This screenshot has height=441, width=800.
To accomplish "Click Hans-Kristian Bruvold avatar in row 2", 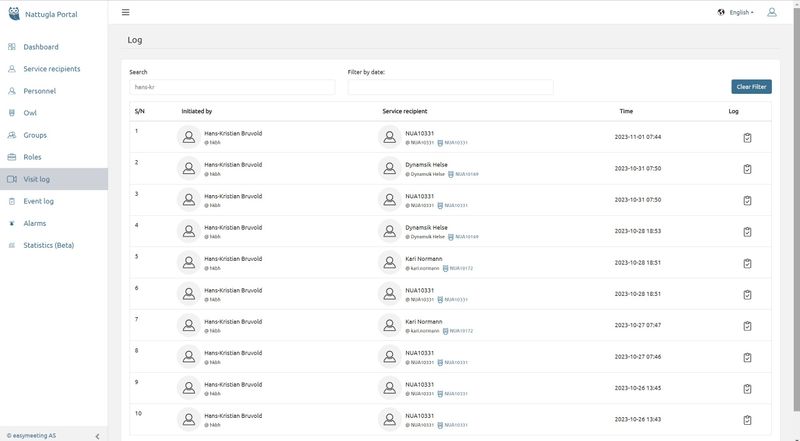I will click(188, 169).
